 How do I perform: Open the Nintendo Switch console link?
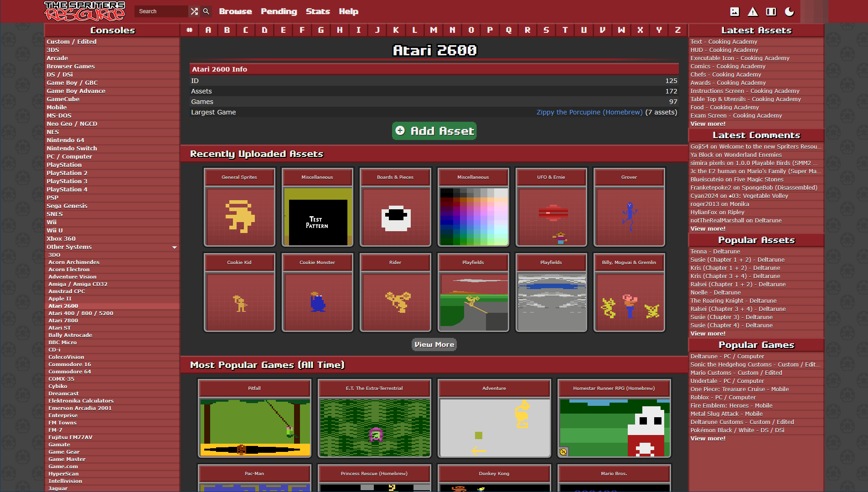(x=72, y=148)
